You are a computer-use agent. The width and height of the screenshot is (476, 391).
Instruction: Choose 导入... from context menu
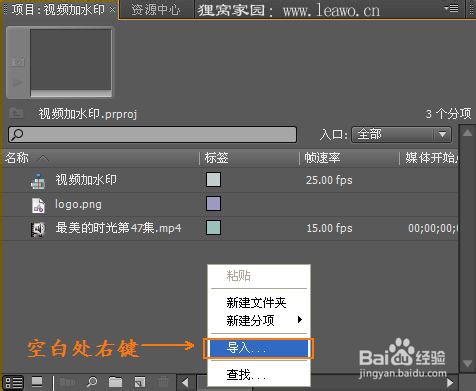tap(259, 348)
